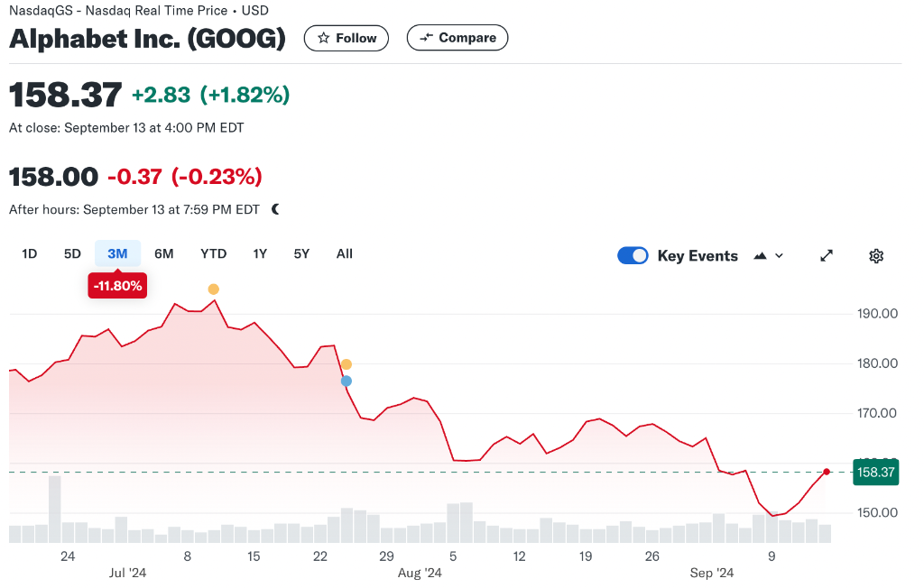Click the orange key event dot near July 8
The image size is (924, 588).
213,289
